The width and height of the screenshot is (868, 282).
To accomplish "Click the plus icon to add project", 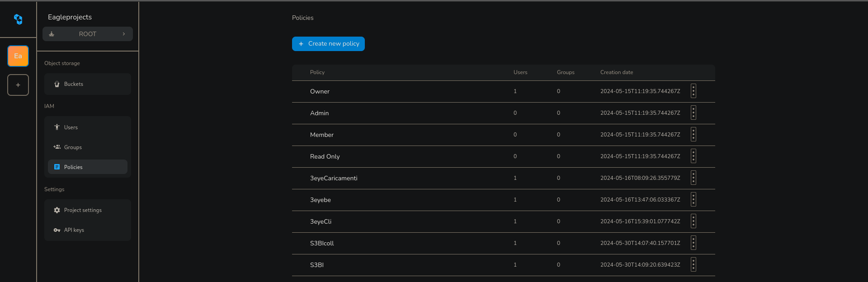I will point(18,85).
